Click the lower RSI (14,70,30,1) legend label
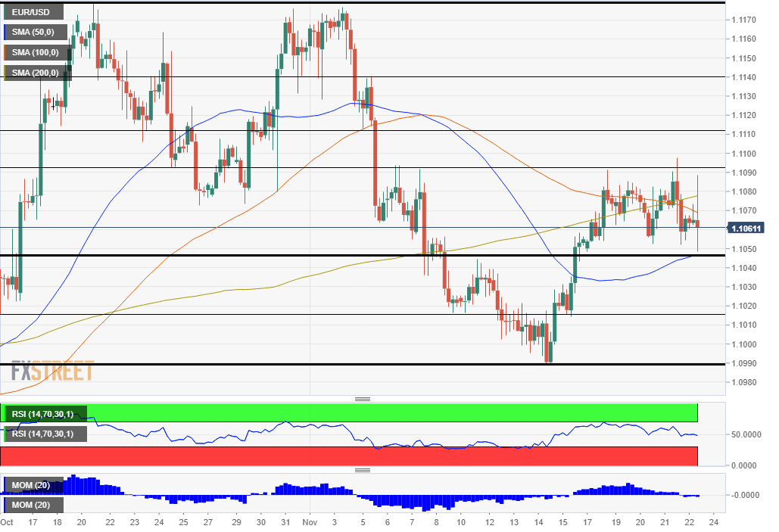The width and height of the screenshot is (779, 532). click(x=44, y=434)
